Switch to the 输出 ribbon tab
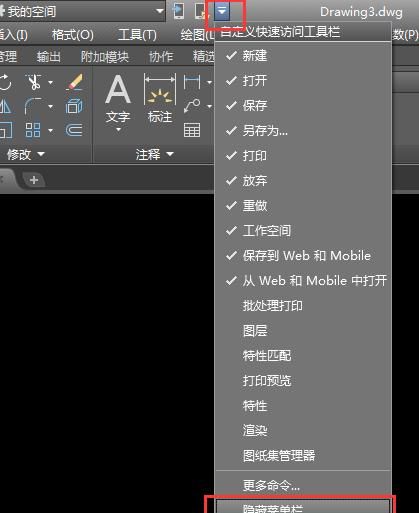Viewport: 419px width, 513px height. [49, 57]
